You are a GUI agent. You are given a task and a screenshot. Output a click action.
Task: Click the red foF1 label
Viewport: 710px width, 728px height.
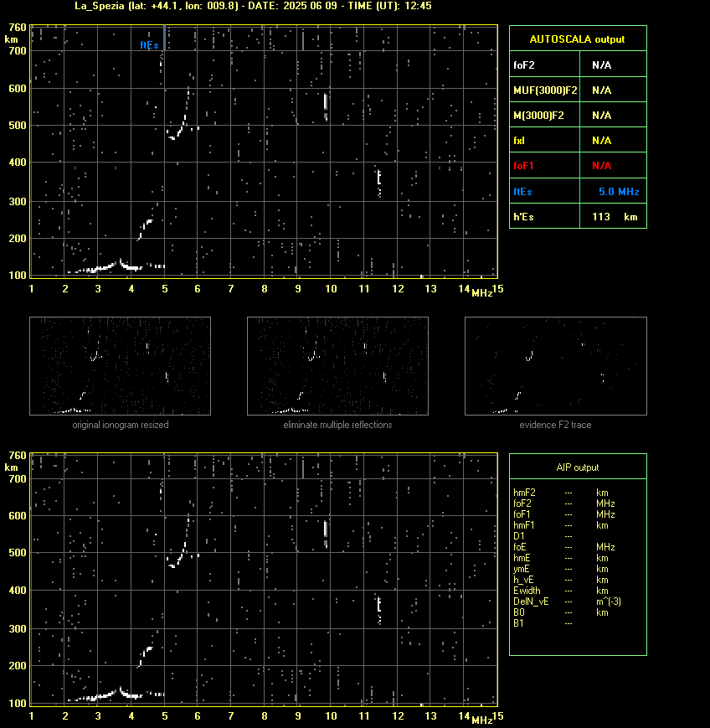[x=523, y=166]
